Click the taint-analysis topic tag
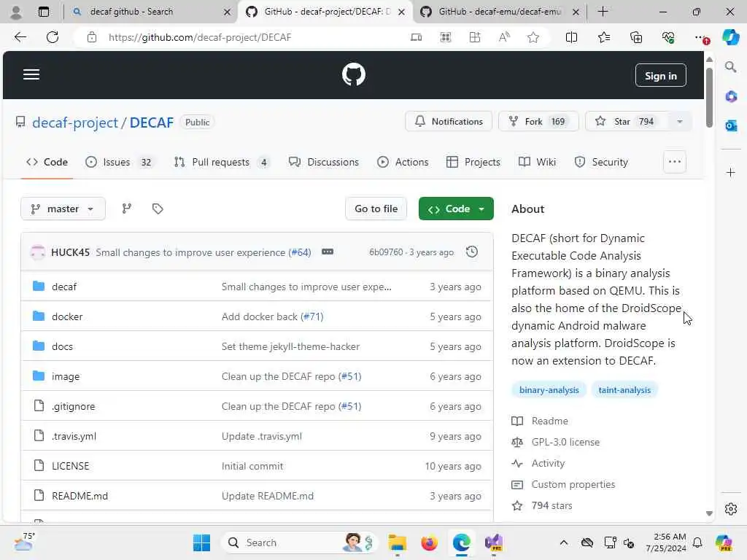Screen dimensions: 747x560 624,390
